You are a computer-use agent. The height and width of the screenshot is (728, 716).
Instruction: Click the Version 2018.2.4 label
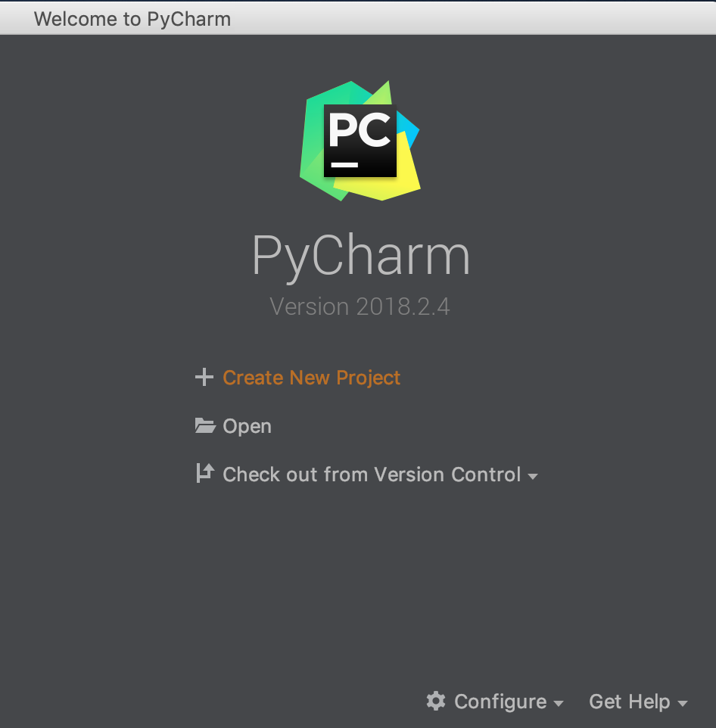click(360, 306)
